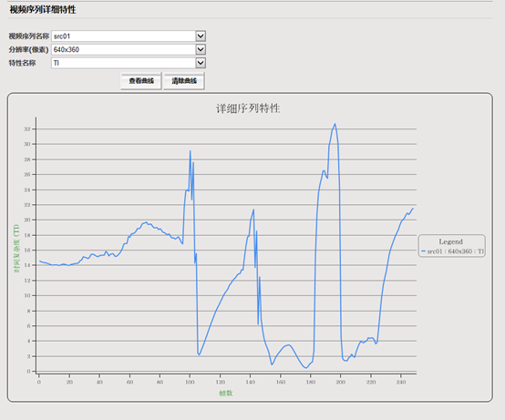Select the src01 sequence name field
This screenshot has height=420, width=505.
(129, 36)
